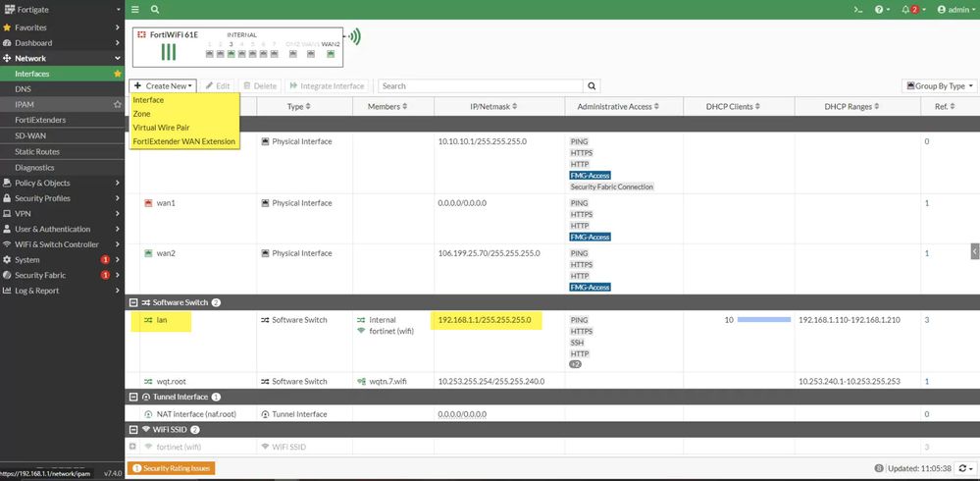Open the Create New dropdown
The height and width of the screenshot is (481, 980).
[164, 86]
